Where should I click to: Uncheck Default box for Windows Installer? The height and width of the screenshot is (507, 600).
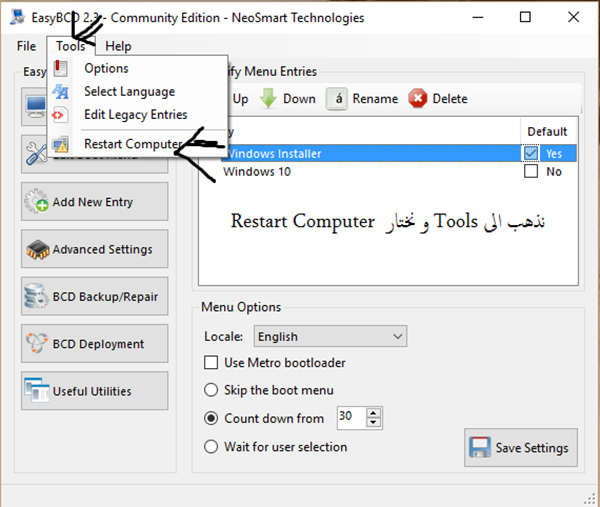(x=531, y=154)
